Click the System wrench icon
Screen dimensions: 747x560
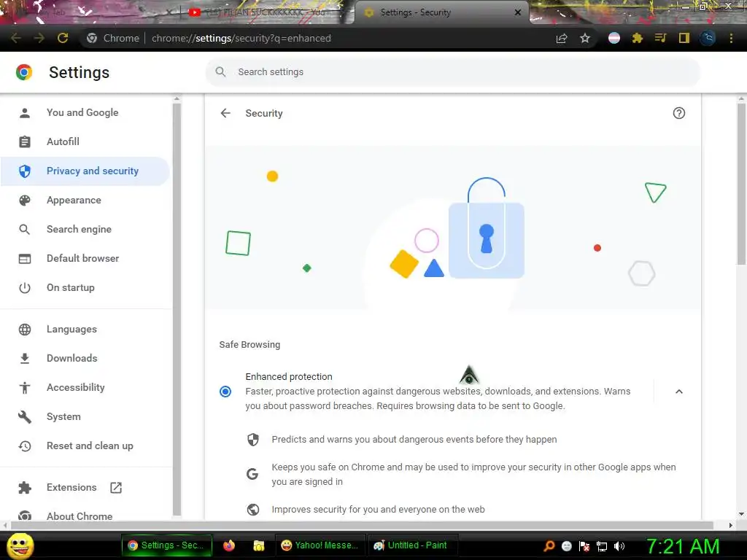tap(25, 416)
